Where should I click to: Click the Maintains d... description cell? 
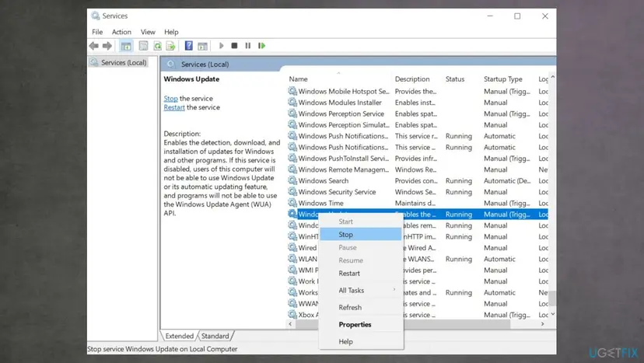click(x=415, y=203)
